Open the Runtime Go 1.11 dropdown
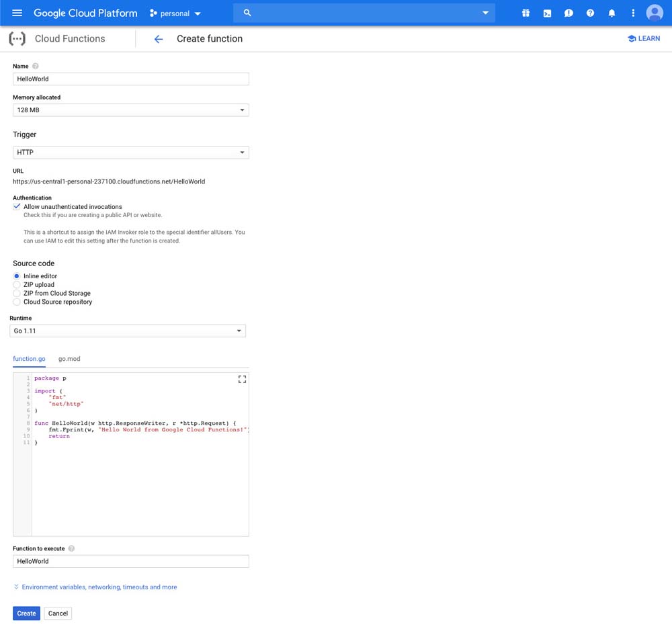The width and height of the screenshot is (672, 629). (x=128, y=331)
